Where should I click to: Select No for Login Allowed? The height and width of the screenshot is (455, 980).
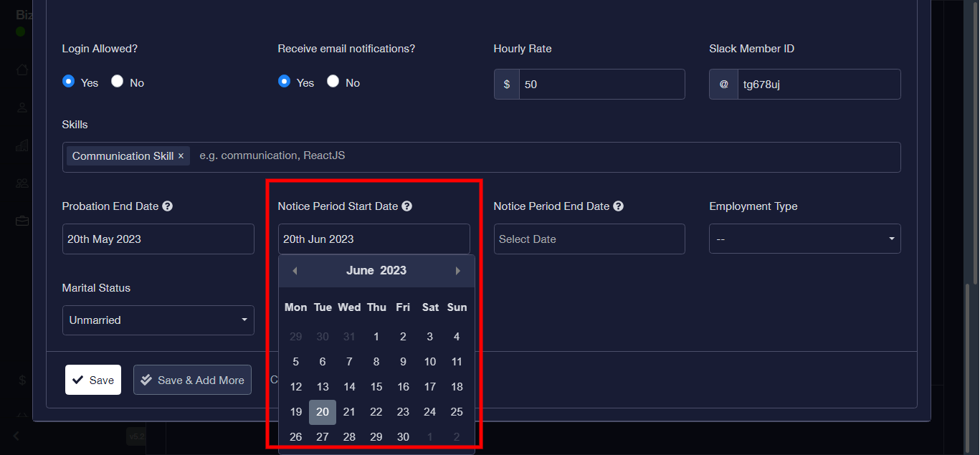pos(118,82)
